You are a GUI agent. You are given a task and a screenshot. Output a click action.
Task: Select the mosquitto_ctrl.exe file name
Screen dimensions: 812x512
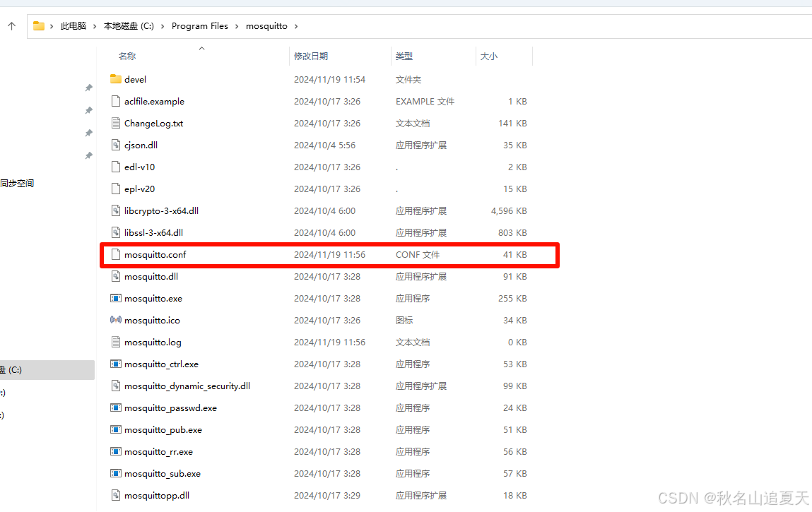click(x=162, y=364)
